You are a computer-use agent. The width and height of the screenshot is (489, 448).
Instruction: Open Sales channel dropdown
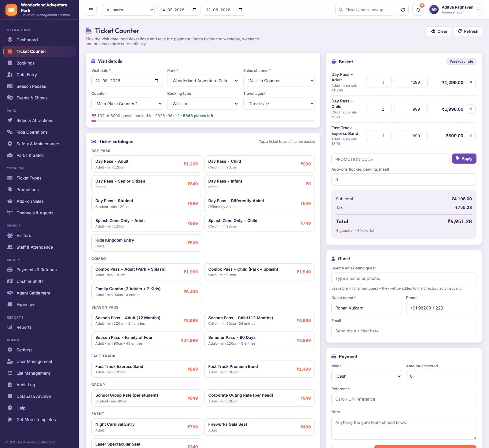279,81
